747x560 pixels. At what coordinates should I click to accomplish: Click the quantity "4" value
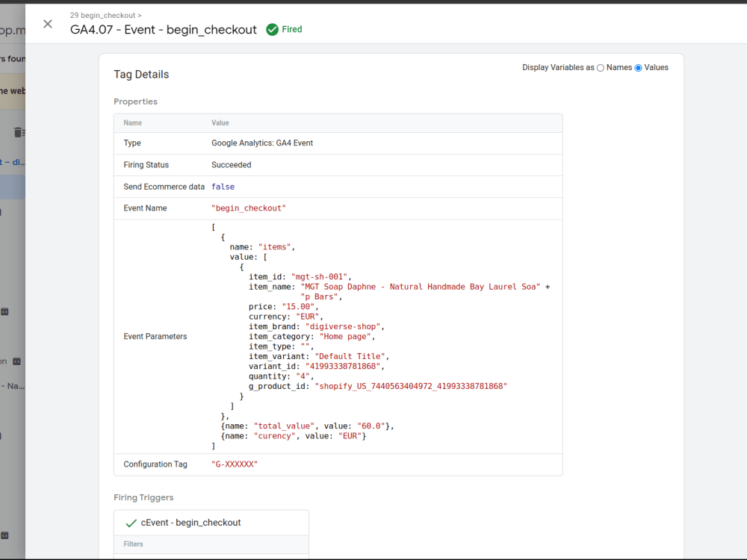pyautogui.click(x=303, y=376)
